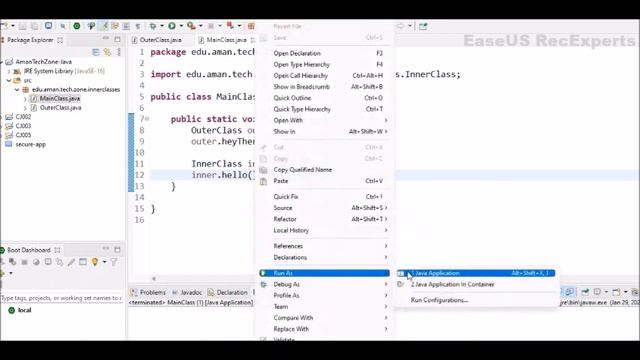Open dropdown arrow next to Run button
The width and height of the screenshot is (640, 360).
pos(181,26)
